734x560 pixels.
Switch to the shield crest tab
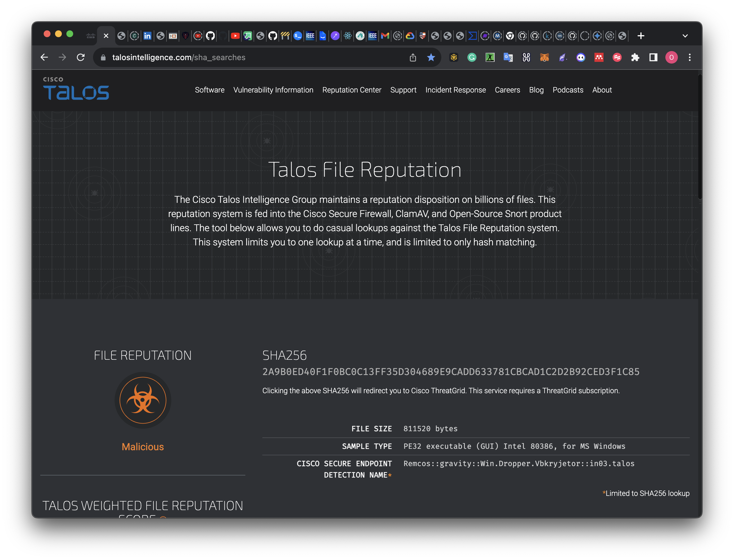(x=423, y=36)
